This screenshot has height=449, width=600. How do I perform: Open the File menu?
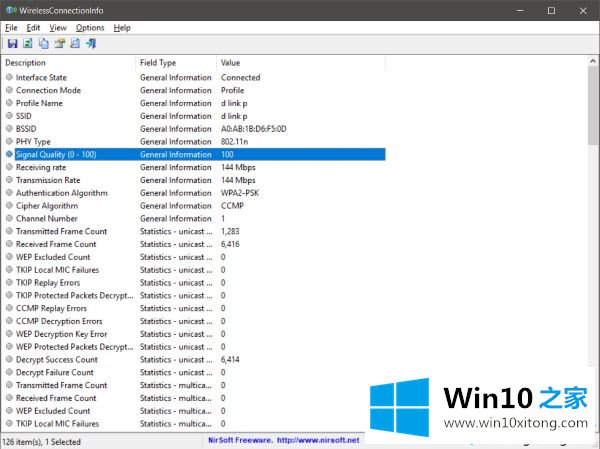point(11,28)
